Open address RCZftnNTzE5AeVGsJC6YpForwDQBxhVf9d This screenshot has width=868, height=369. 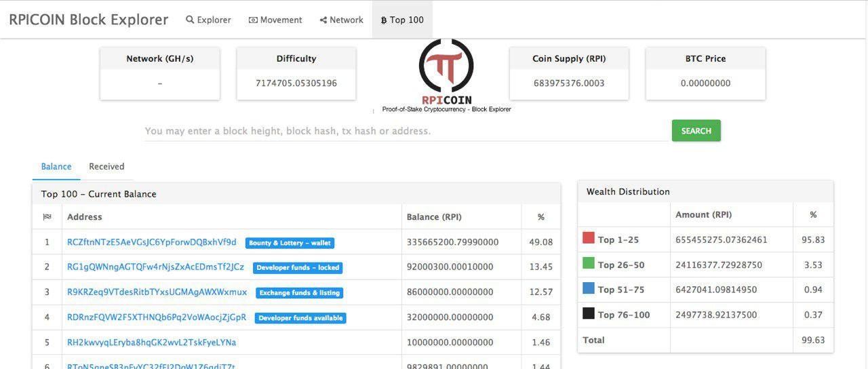coord(152,242)
